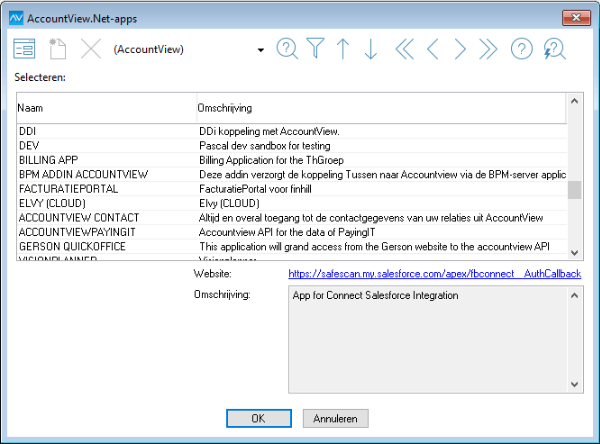
Task: Click the Naam column header
Action: tap(106, 108)
